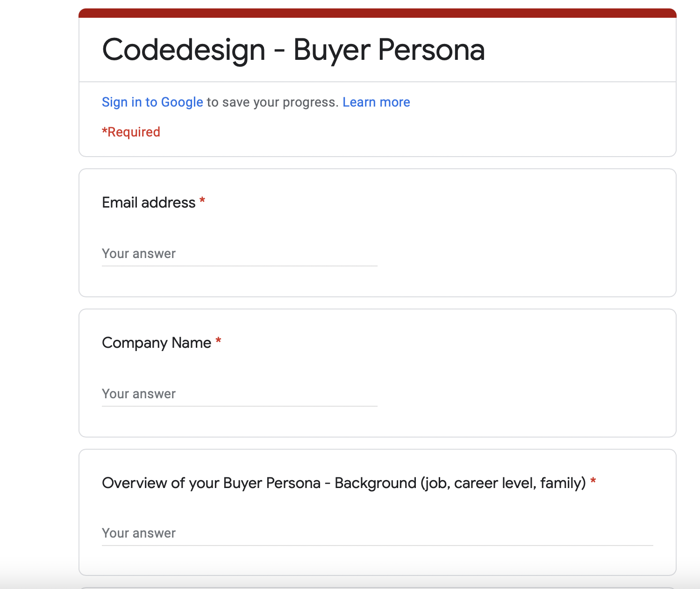This screenshot has width=700, height=589.
Task: Click the 'to save your progress' text
Action: point(272,102)
